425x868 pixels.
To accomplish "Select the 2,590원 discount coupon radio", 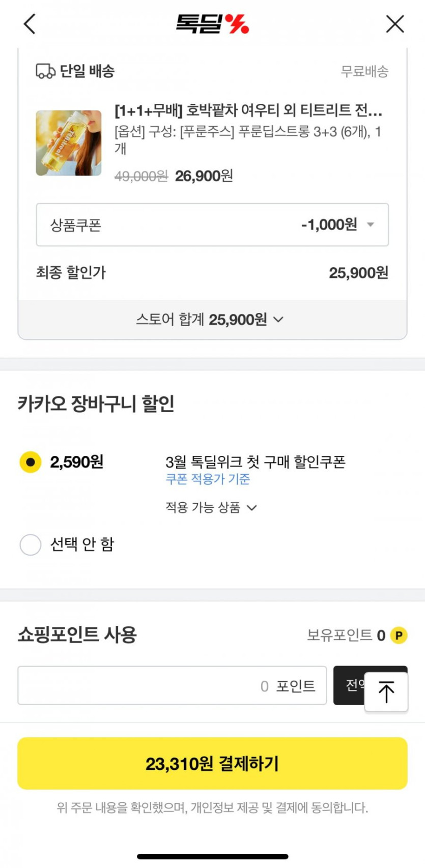I will pyautogui.click(x=31, y=462).
